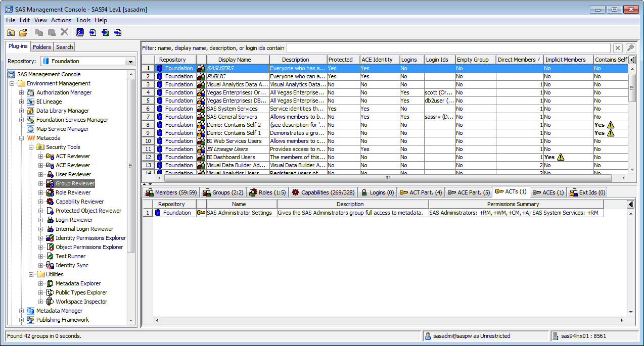
Task: Sort by the Display Name column header
Action: (x=237, y=60)
